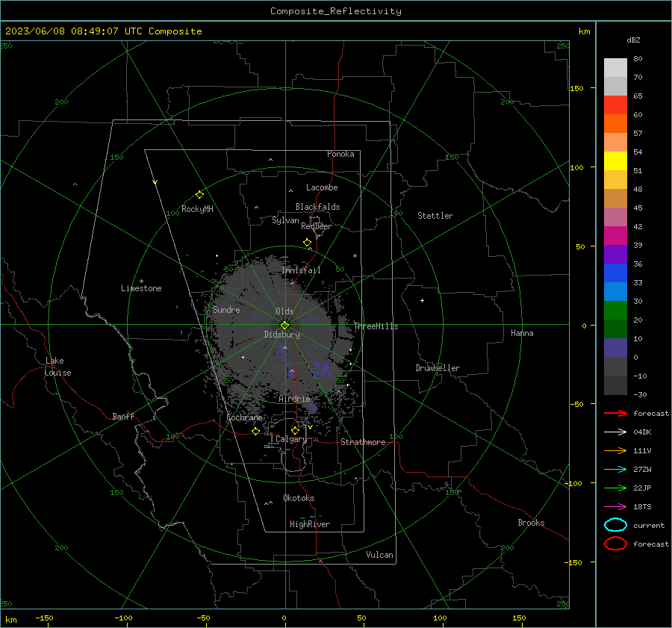Click the red 'forecast' ellipse legend icon
The image size is (672, 628).
615,544
